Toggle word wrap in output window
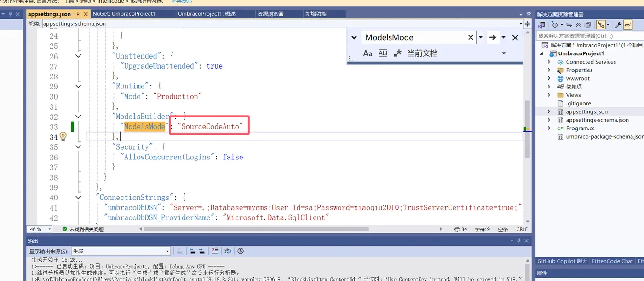 pos(228,251)
